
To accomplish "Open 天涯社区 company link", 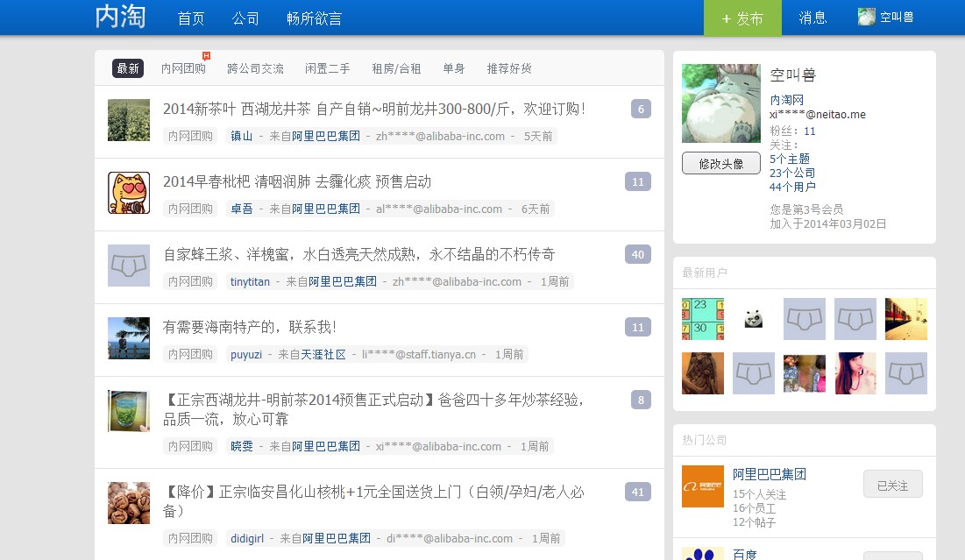I will coord(323,354).
